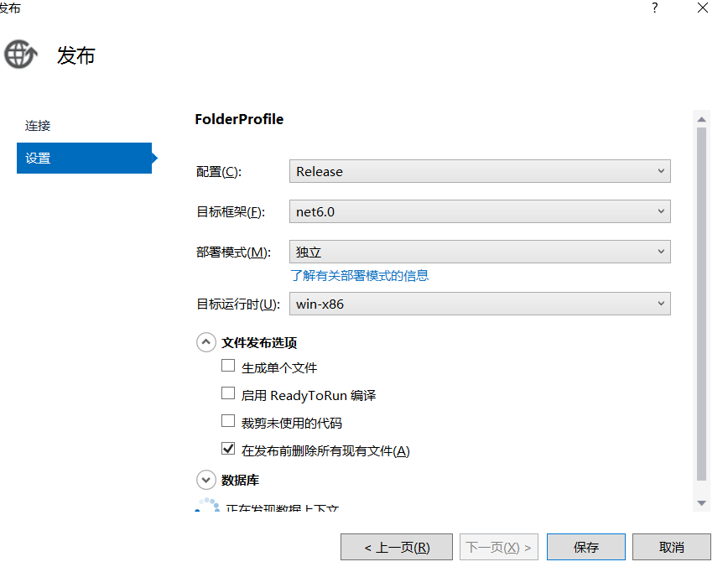Check the 裁剪未使用的代码 option
The image size is (728, 567).
pyautogui.click(x=228, y=422)
